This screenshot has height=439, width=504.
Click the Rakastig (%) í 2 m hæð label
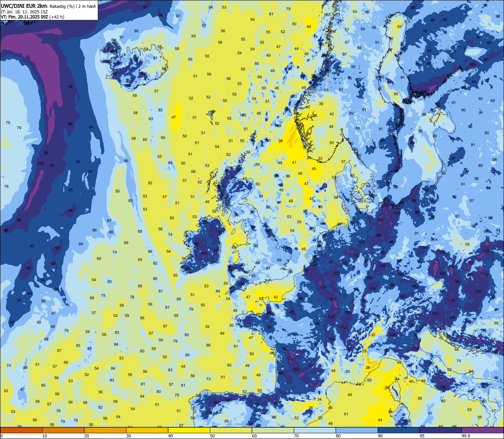pos(72,6)
